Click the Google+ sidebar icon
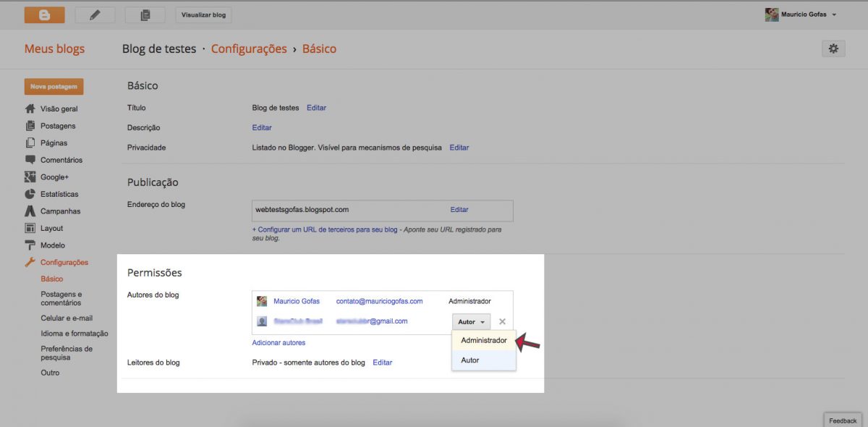868x427 pixels. tap(30, 177)
